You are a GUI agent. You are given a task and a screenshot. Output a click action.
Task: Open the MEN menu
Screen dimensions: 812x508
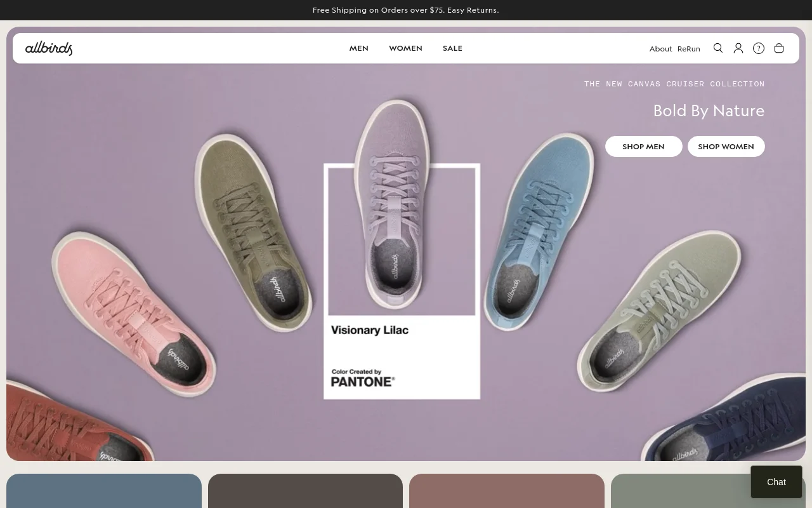point(358,48)
